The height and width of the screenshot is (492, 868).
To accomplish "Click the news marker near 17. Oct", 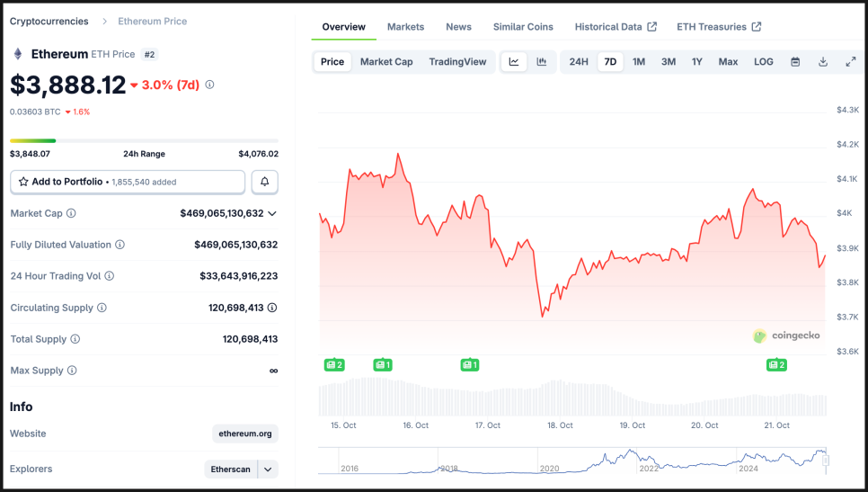I will [x=469, y=364].
